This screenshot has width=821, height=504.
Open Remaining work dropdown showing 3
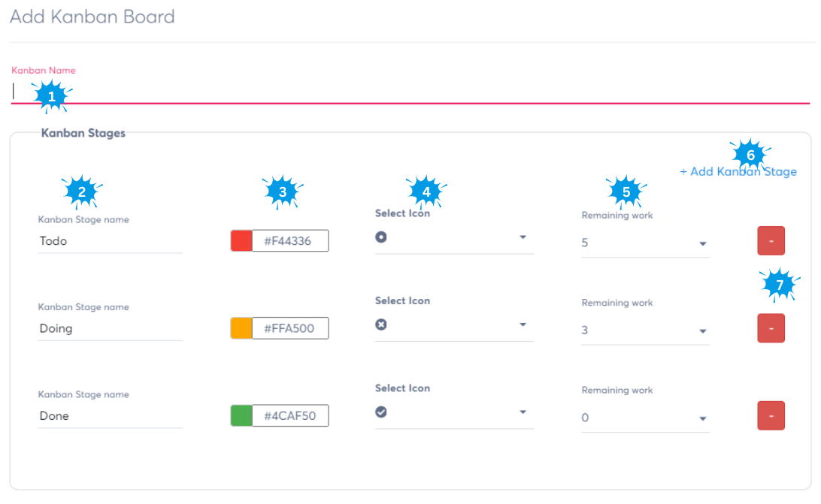tap(702, 331)
